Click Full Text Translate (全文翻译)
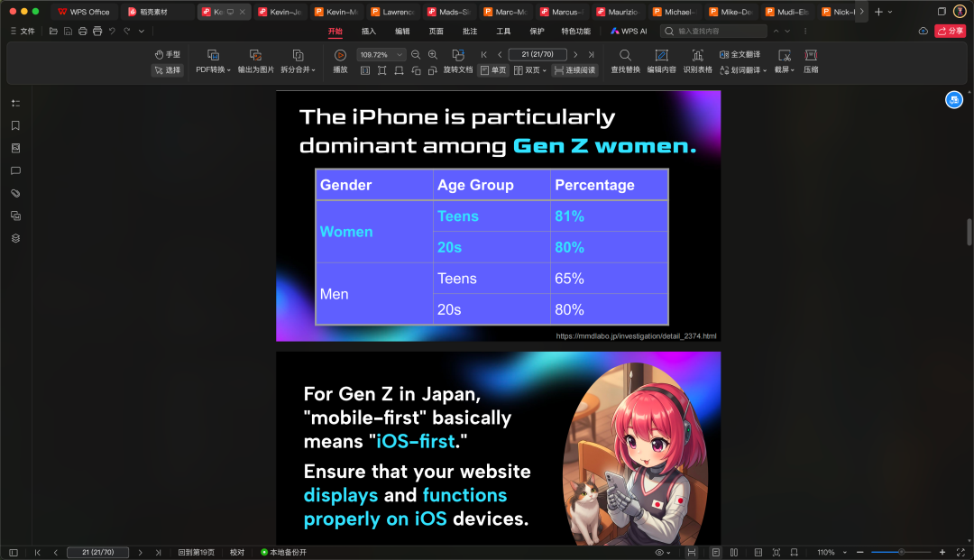Image resolution: width=974 pixels, height=560 pixels. point(740,55)
